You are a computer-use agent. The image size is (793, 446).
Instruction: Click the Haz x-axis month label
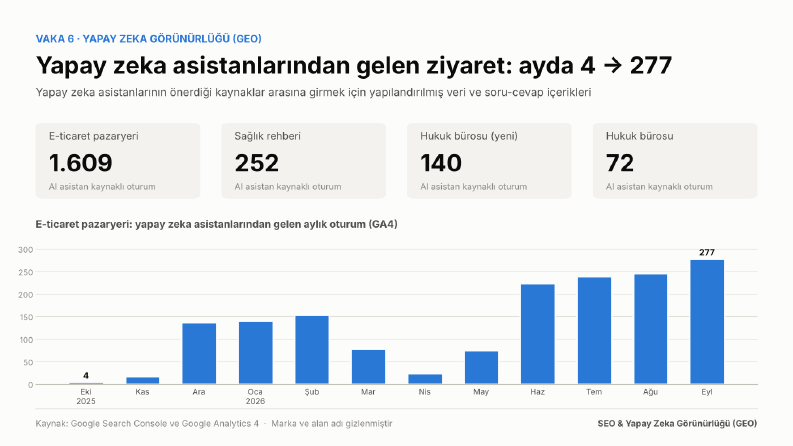[538, 392]
